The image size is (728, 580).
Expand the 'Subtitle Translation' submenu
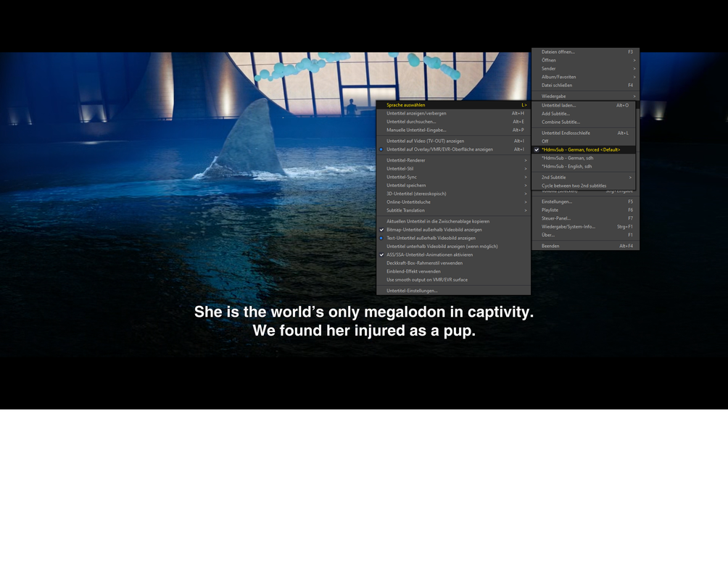(453, 210)
